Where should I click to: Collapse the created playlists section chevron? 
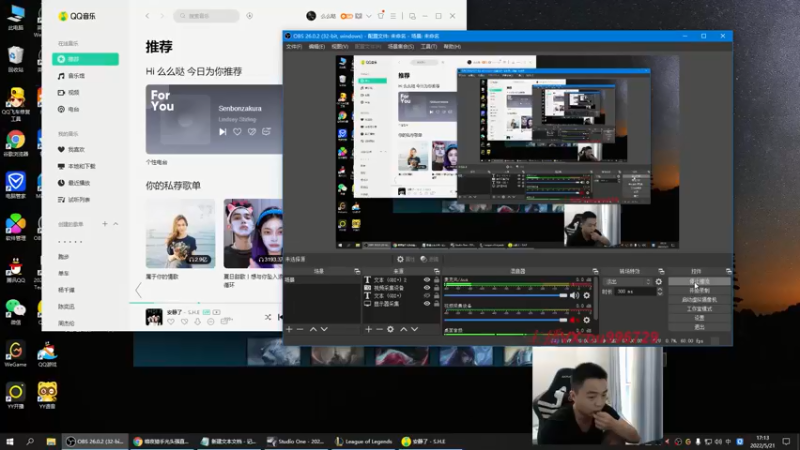[116, 224]
